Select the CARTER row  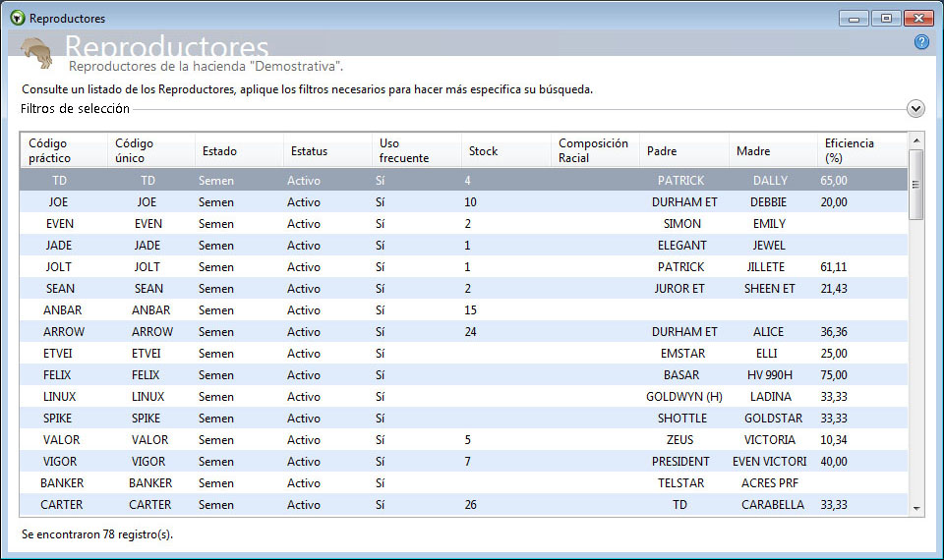(x=463, y=505)
